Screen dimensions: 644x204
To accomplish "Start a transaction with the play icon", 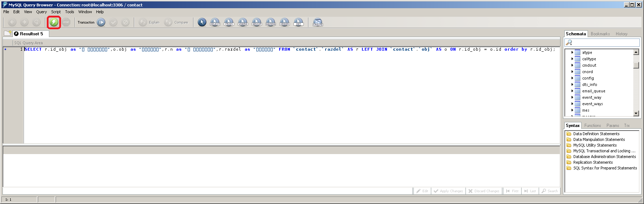I will point(101,22).
